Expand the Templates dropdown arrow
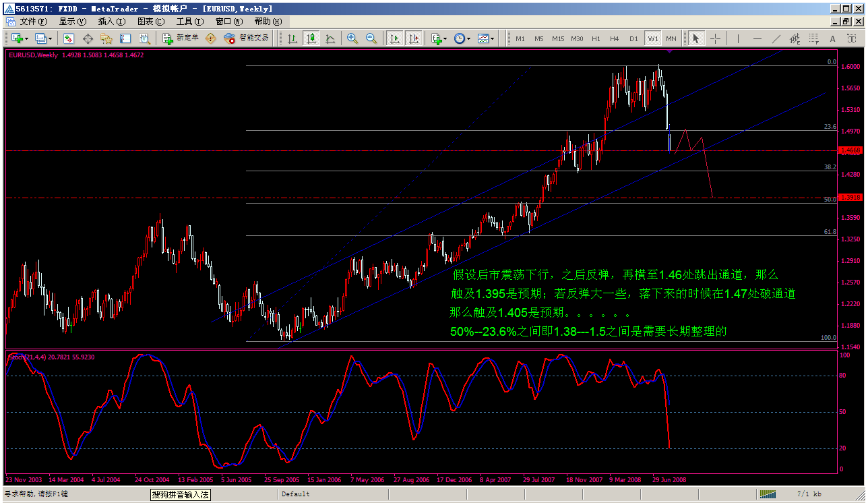The width and height of the screenshot is (868, 503). click(x=493, y=38)
